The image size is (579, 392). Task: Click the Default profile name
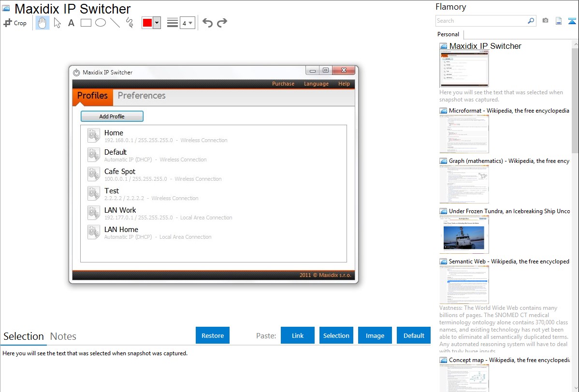[116, 152]
